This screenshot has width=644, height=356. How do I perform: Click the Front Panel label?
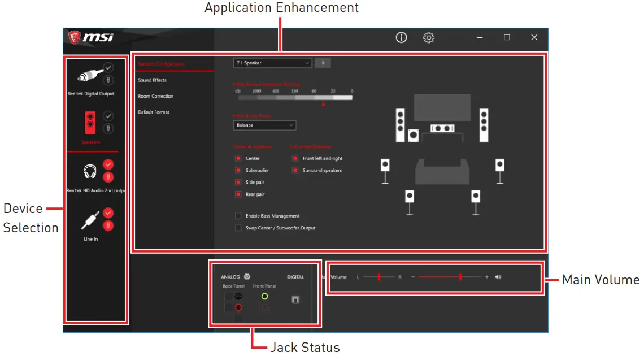264,286
